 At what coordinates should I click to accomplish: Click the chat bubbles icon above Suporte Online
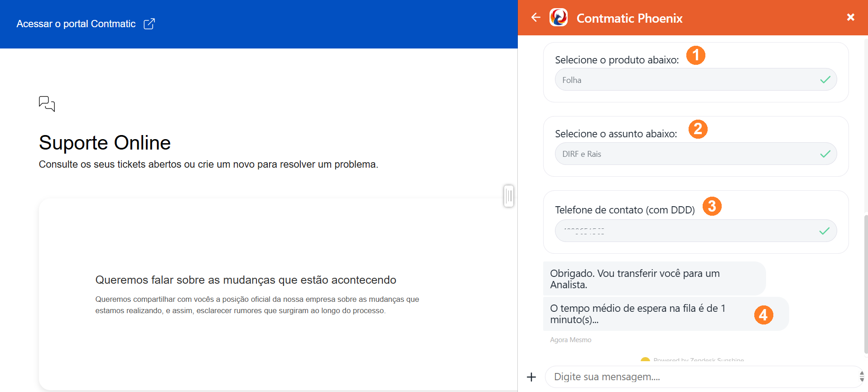[x=47, y=104]
